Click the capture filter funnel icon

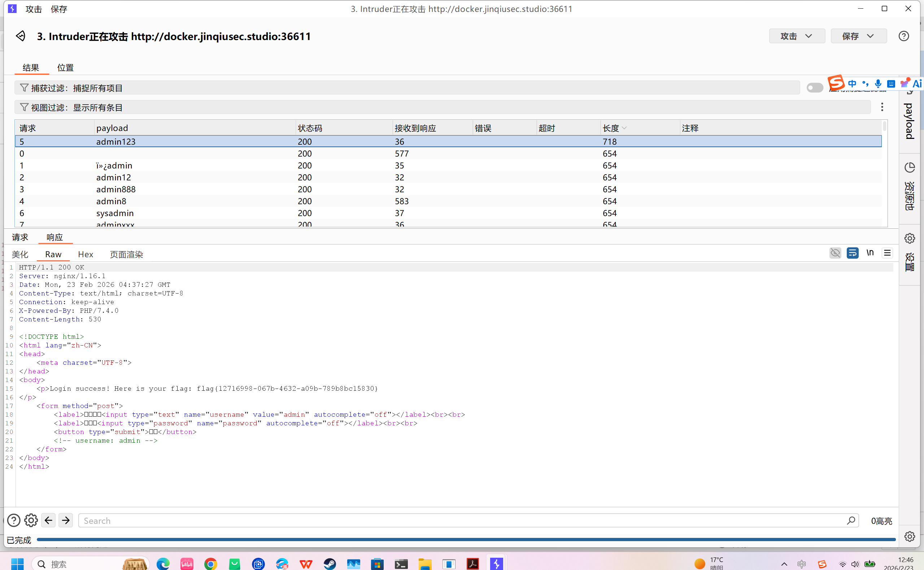tap(24, 88)
